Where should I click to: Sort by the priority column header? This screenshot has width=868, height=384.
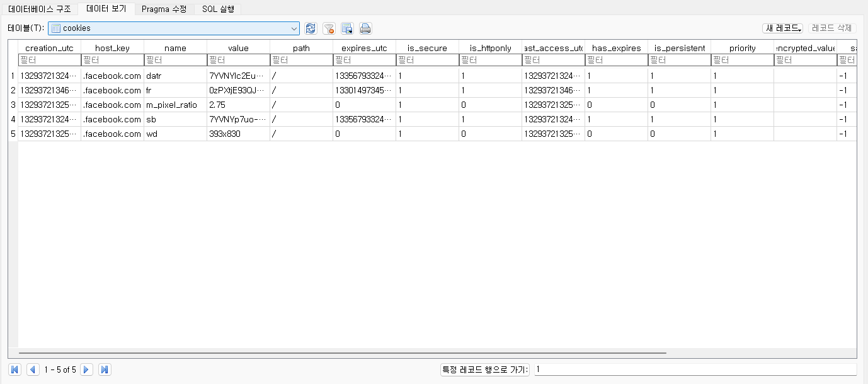tap(742, 48)
